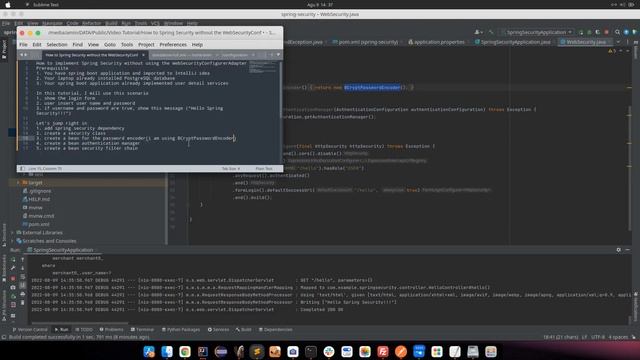Click the trash clear-all icon in Run console

[22, 302]
